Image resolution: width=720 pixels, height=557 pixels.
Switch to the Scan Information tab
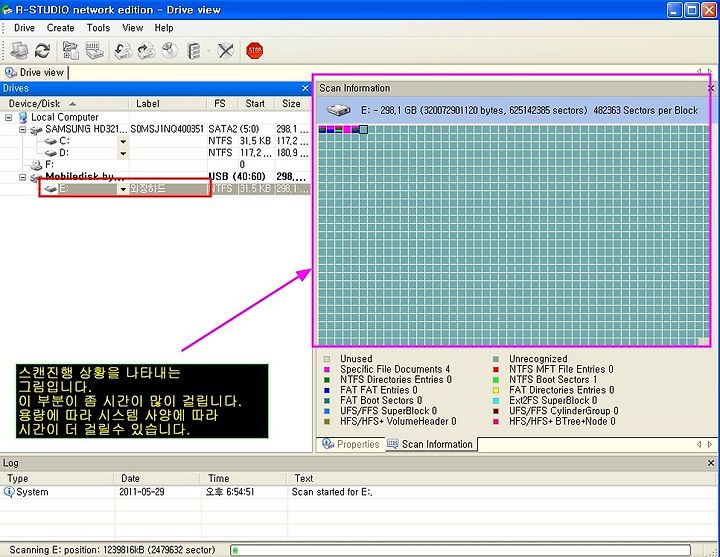point(431,444)
